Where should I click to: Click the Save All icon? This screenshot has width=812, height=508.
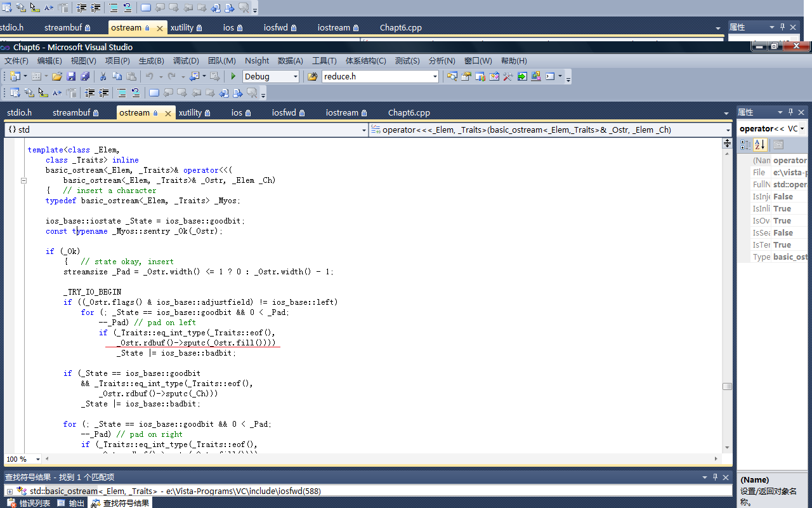click(84, 76)
